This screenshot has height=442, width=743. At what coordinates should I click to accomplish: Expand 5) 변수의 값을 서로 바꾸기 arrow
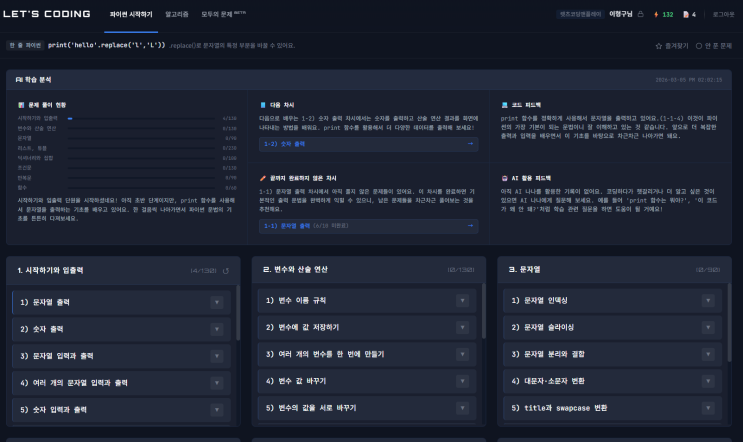(x=462, y=408)
